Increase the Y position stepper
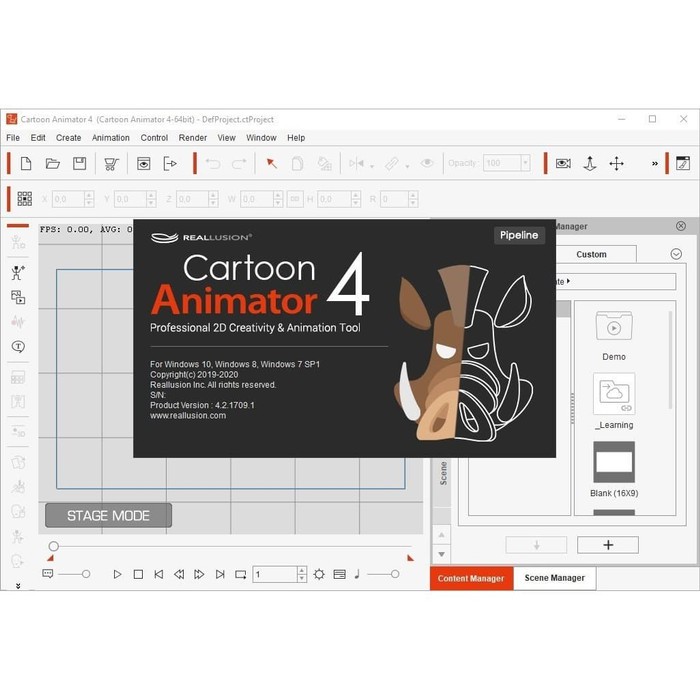 pos(151,195)
